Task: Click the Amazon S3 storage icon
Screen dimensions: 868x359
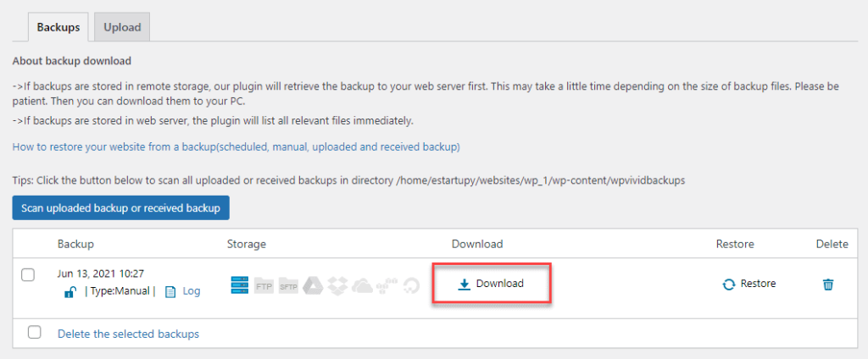Action: pos(387,285)
